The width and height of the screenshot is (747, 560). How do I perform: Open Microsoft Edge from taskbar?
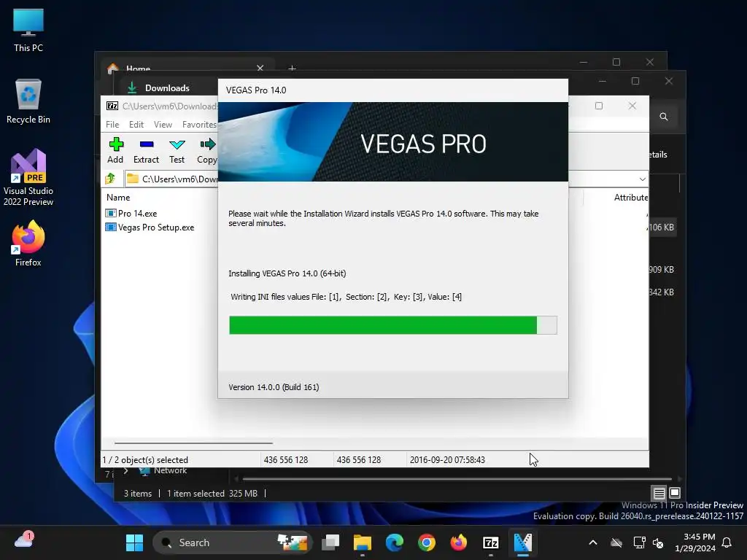point(395,542)
